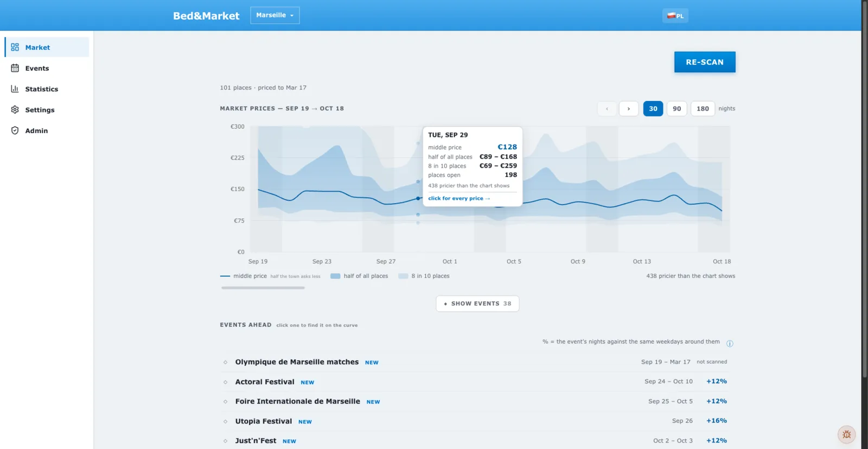The width and height of the screenshot is (868, 449).
Task: Switch language with the PL flag button
Action: coord(675,16)
